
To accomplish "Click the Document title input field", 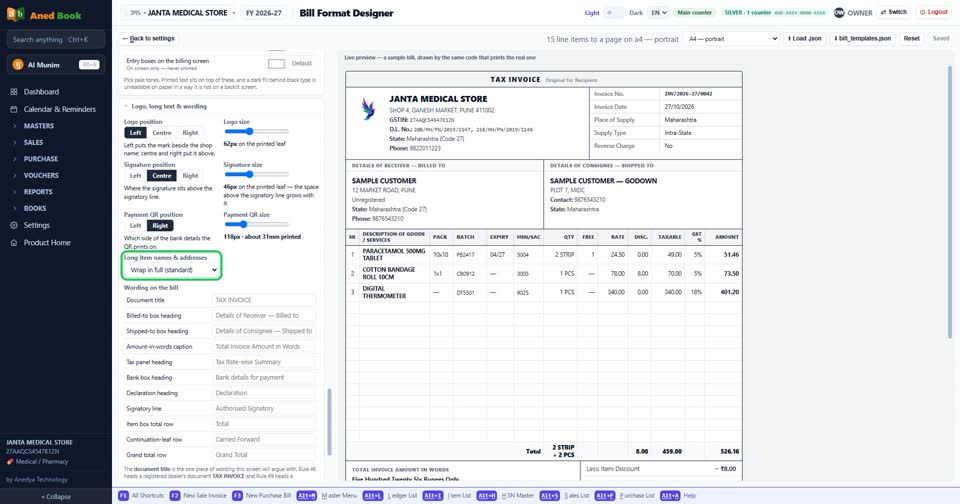I will (x=264, y=300).
